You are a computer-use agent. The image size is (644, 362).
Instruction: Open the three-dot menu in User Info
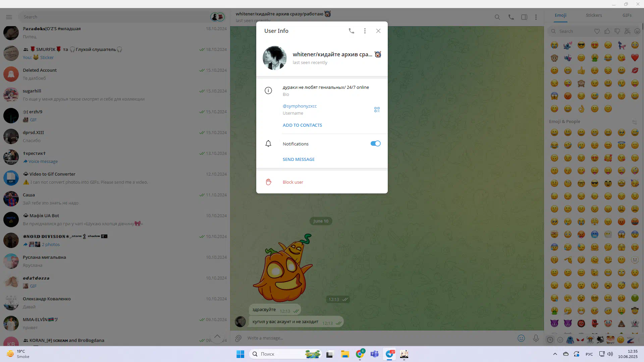click(365, 31)
